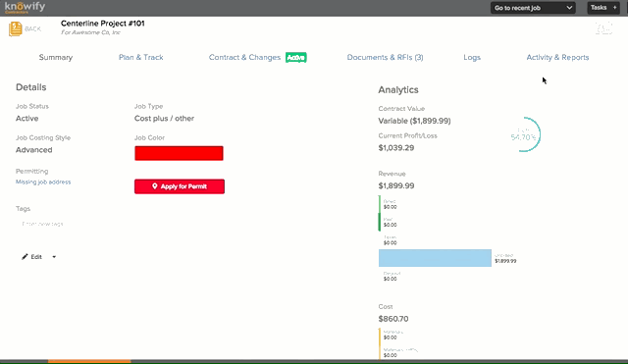The height and width of the screenshot is (364, 628).
Task: Add a new task with plus icon
Action: coord(614,8)
